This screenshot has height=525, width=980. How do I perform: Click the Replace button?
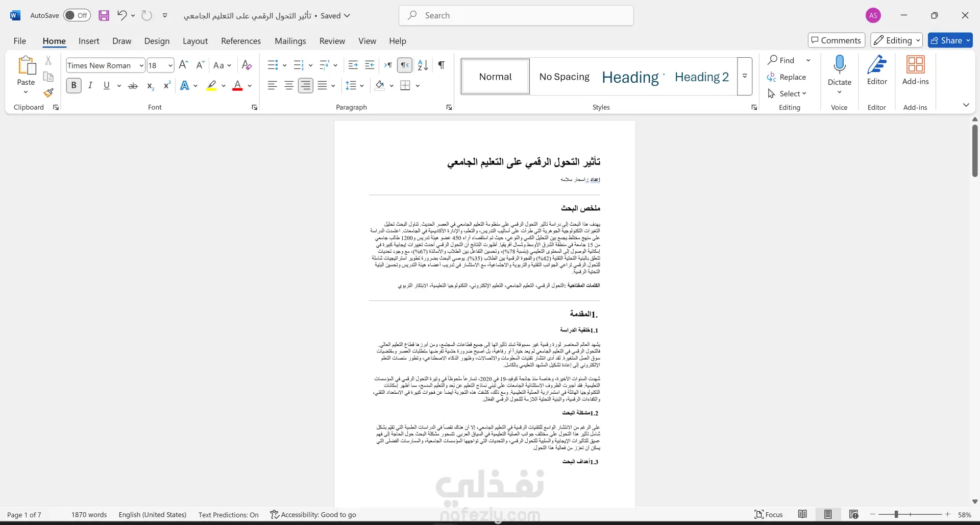click(787, 77)
